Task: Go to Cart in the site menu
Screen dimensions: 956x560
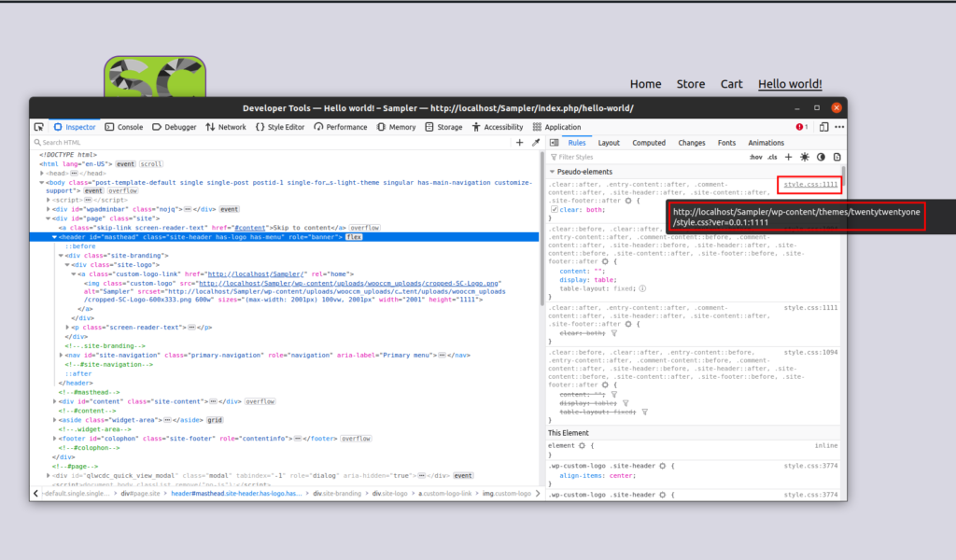Action: [x=732, y=84]
